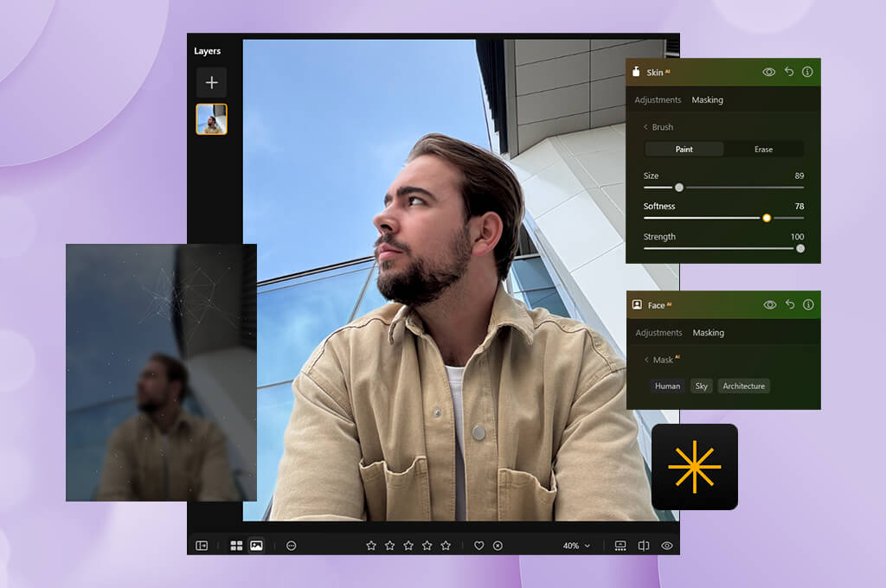The height and width of the screenshot is (588, 886).
Task: Rate the photo five stars
Action: click(x=446, y=546)
